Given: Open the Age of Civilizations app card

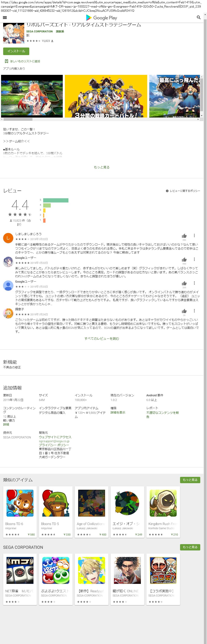Looking at the screenshot, I should tap(91, 512).
